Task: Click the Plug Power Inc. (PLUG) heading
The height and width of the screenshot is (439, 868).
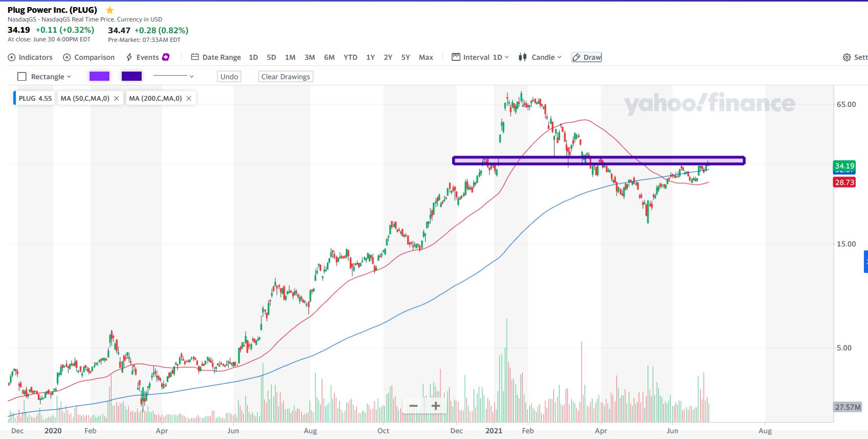Action: (52, 10)
